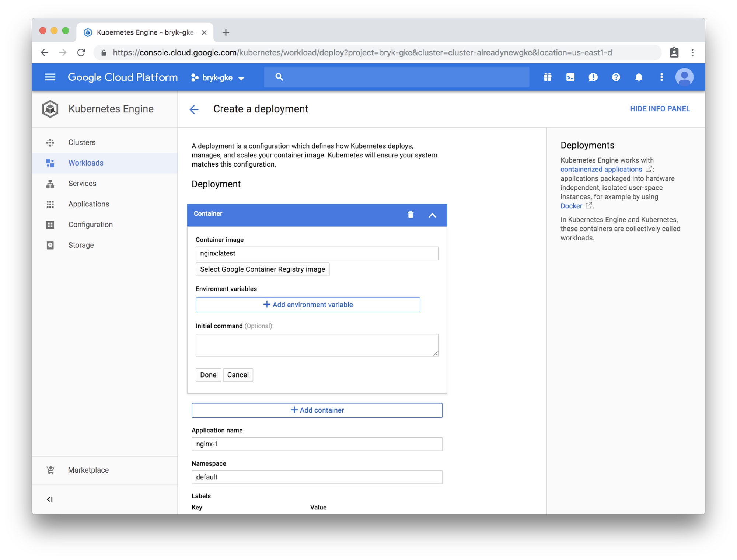737x560 pixels.
Task: Go back using the deployment back arrow
Action: coord(194,109)
